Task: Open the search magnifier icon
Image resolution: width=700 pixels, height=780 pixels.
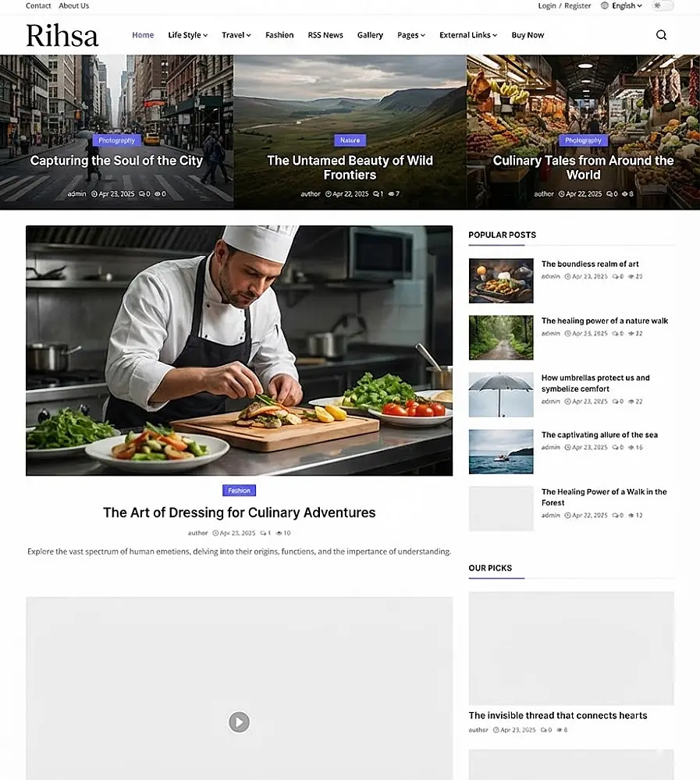Action: [x=661, y=35]
